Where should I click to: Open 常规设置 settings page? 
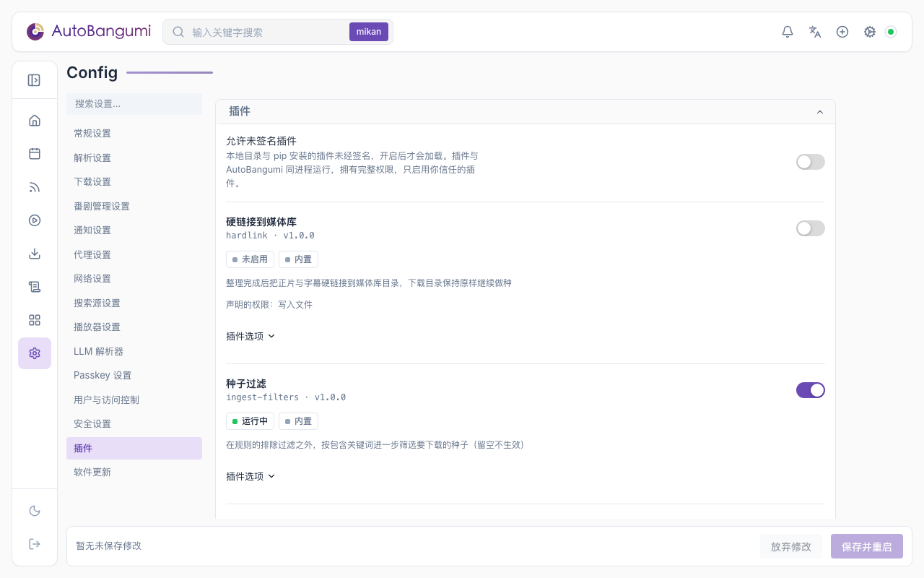coord(134,134)
